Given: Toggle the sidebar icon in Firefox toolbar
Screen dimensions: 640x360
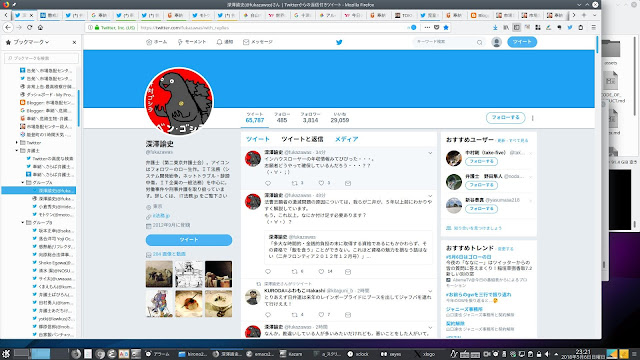Looking at the screenshot, I should (x=516, y=27).
